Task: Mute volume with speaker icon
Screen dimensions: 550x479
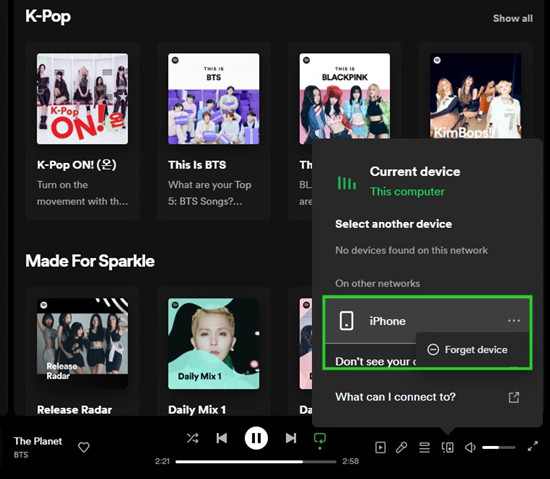Action: [x=470, y=447]
